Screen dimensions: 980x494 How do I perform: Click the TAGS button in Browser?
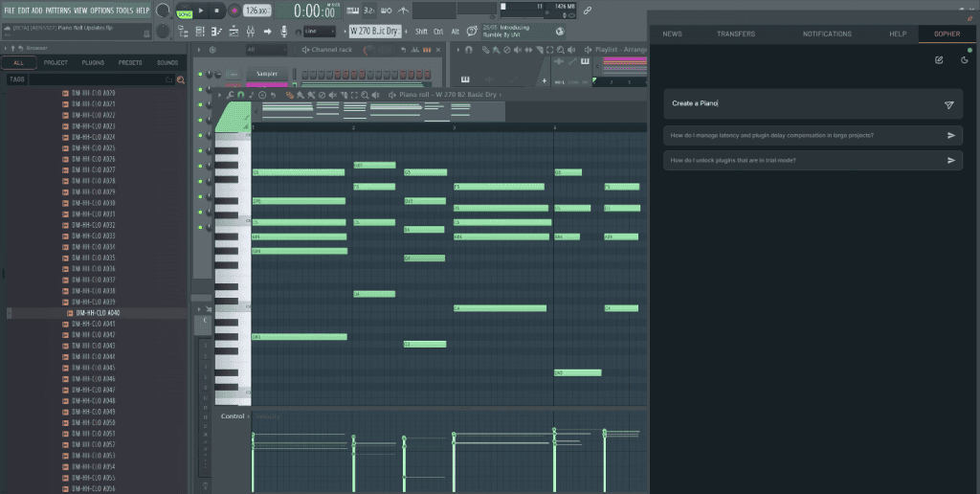[17, 79]
